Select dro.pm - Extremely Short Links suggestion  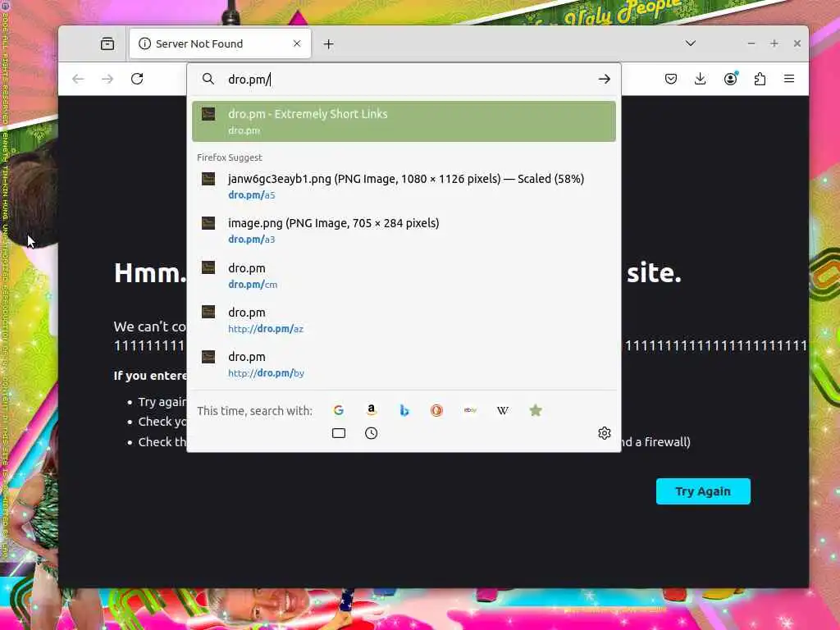tap(404, 121)
